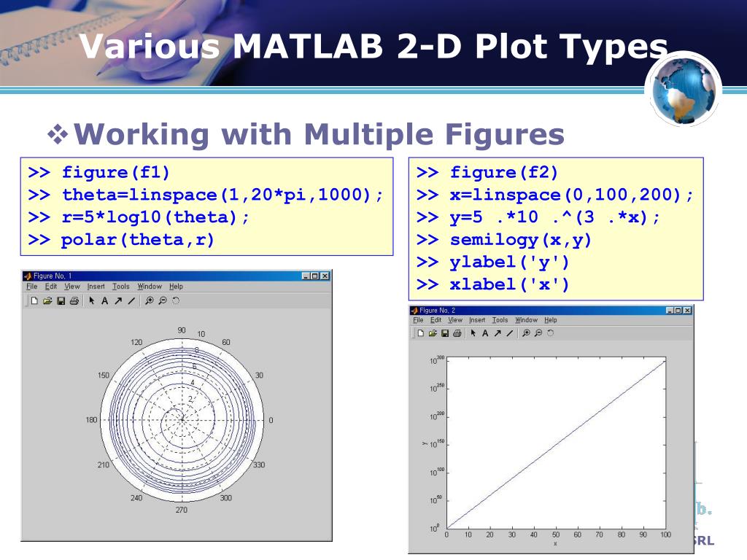Click Open File icon in Figure No. 1
Image resolution: width=747 pixels, height=560 pixels.
click(47, 300)
